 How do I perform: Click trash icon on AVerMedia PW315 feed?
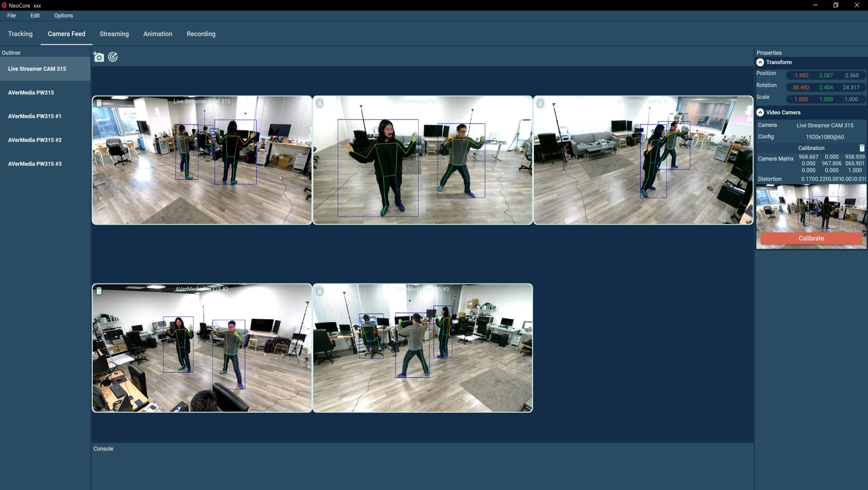[320, 103]
